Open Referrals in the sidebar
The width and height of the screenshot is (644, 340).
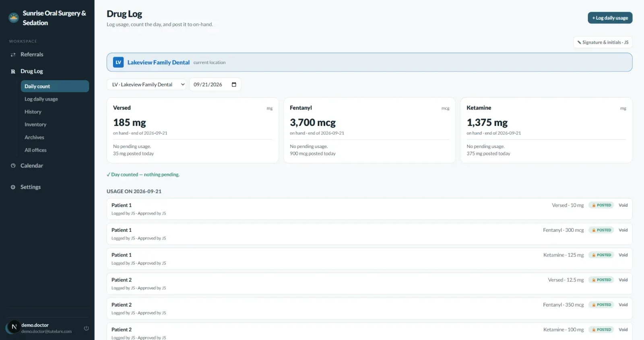pos(32,55)
